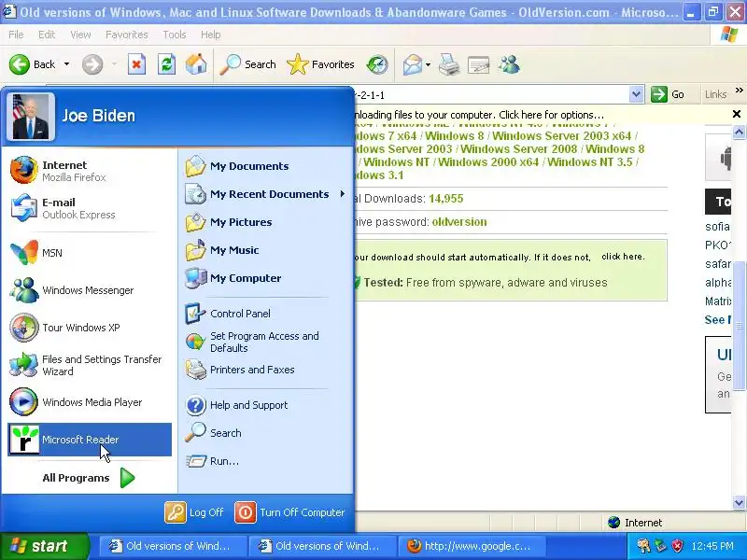
Task: Click the Go button
Action: (x=669, y=94)
